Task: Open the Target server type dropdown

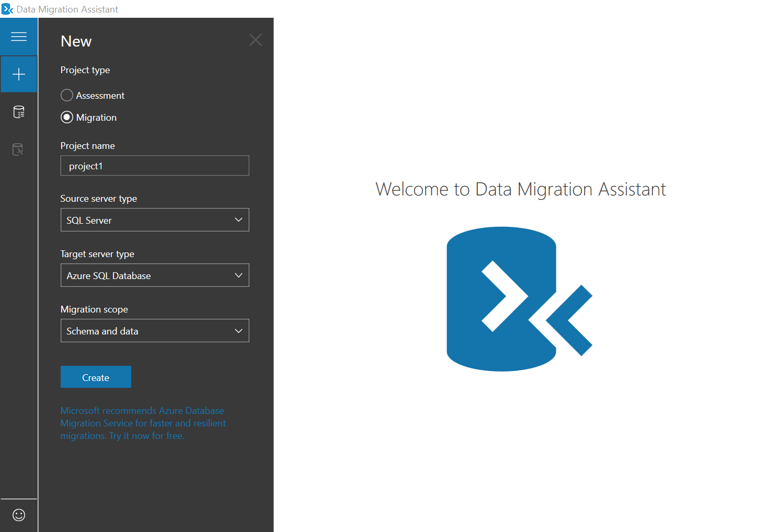Action: pos(155,275)
